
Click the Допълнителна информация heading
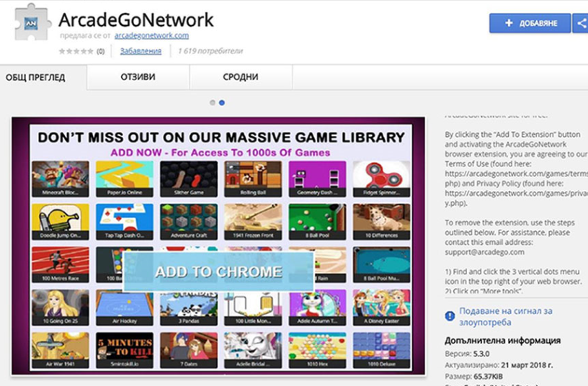point(502,341)
